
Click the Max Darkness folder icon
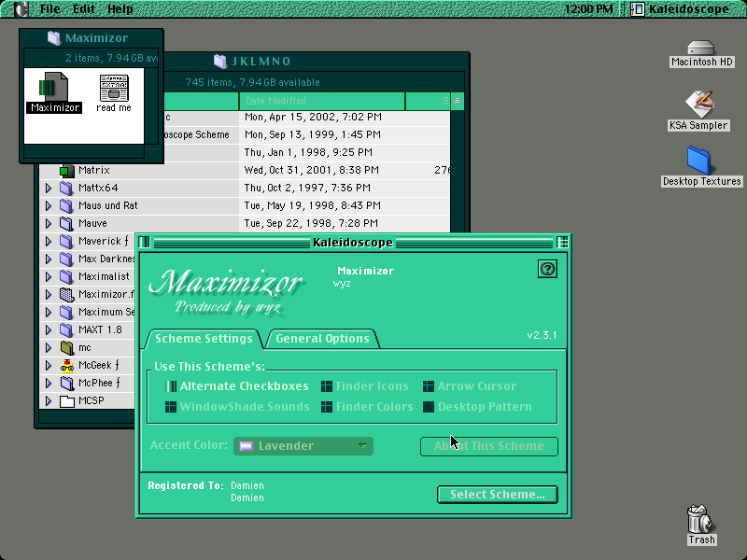tap(66, 259)
